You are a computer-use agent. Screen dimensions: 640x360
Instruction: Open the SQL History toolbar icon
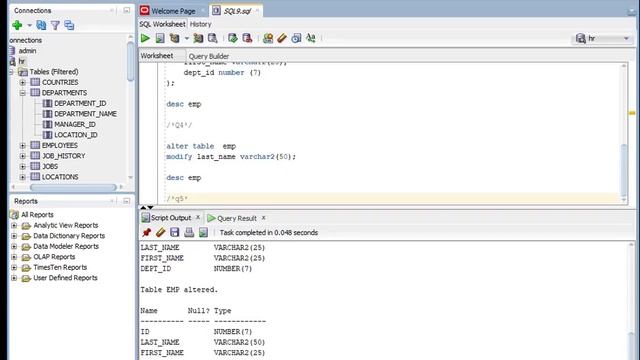(x=296, y=38)
